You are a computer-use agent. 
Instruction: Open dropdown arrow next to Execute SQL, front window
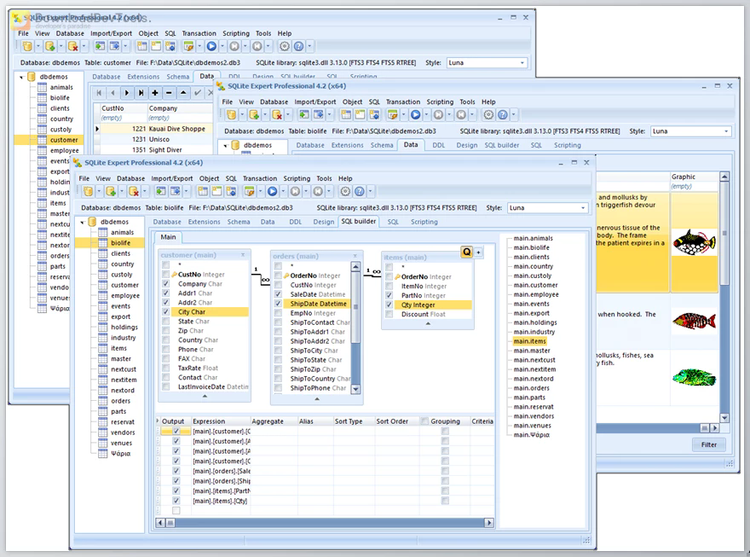click(283, 191)
